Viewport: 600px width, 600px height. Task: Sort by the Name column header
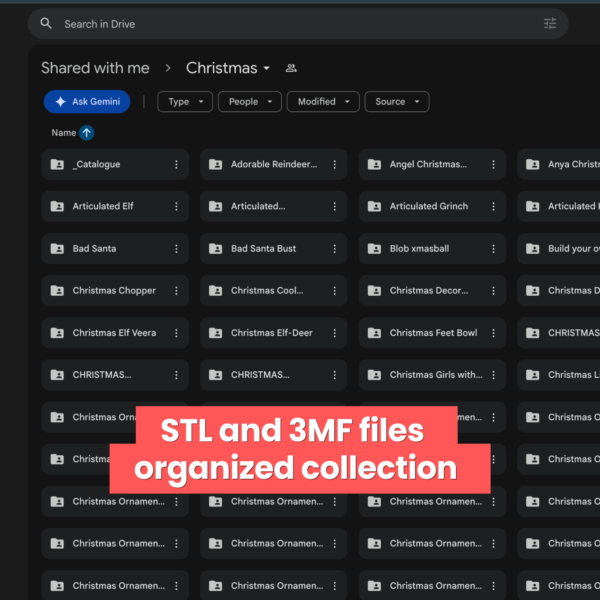pos(64,133)
